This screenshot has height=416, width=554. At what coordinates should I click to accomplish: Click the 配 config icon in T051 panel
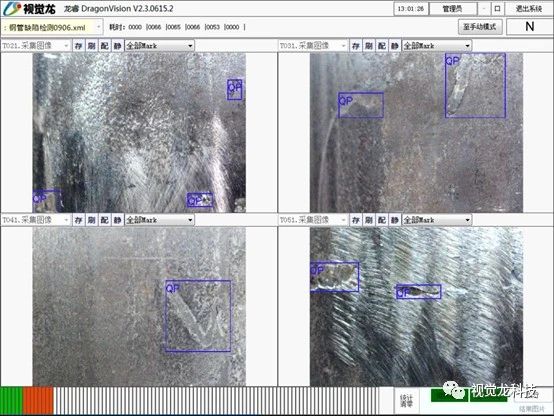coord(382,220)
